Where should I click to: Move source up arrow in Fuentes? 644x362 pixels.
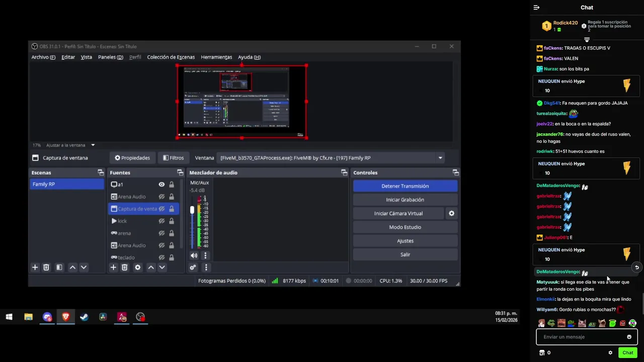pyautogui.click(x=151, y=267)
